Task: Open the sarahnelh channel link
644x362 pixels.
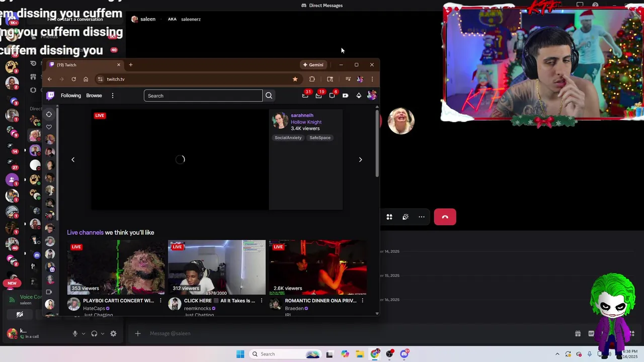Action: point(302,115)
